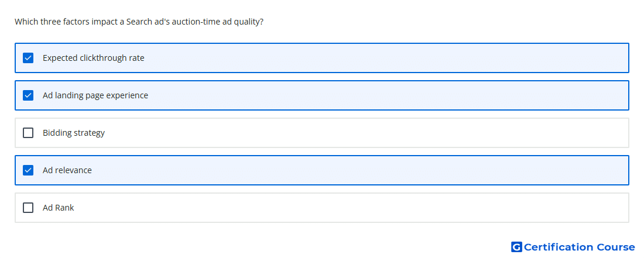
Task: Uncheck the Ad landing page experience checkbox
Action: point(28,95)
